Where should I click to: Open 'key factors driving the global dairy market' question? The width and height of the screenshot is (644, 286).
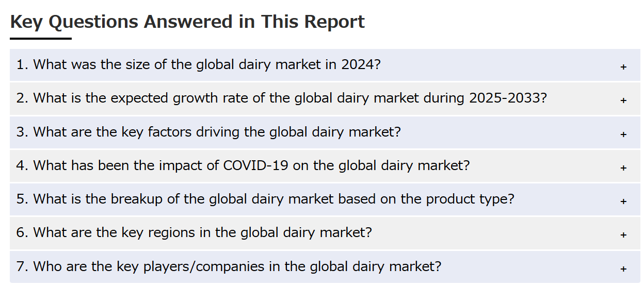click(208, 132)
